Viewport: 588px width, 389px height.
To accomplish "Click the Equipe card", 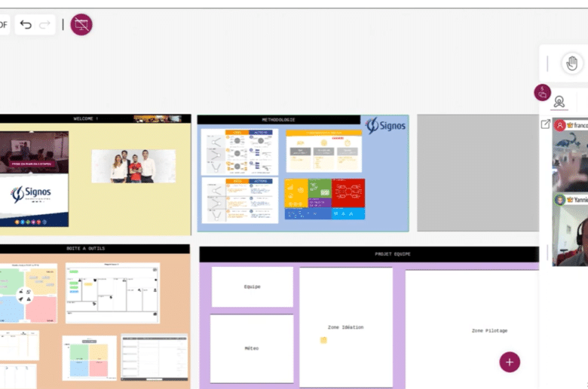I will pyautogui.click(x=252, y=286).
